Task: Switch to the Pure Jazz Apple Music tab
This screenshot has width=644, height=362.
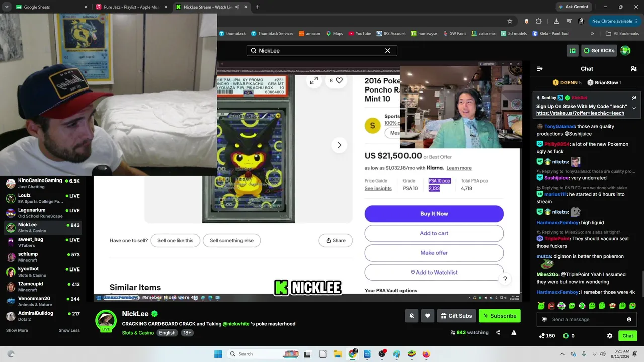Action: 131,7
